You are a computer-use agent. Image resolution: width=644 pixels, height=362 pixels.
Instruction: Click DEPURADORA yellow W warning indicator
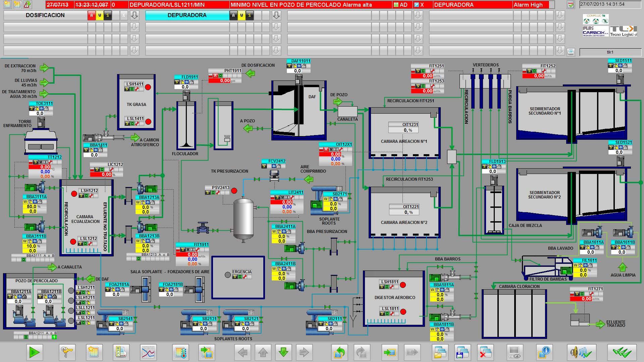[x=241, y=15]
